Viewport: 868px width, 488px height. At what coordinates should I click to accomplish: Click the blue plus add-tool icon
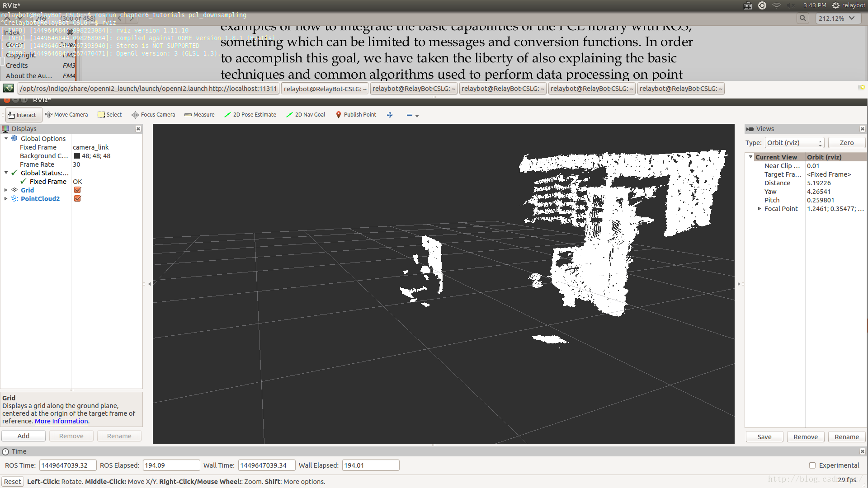(390, 115)
